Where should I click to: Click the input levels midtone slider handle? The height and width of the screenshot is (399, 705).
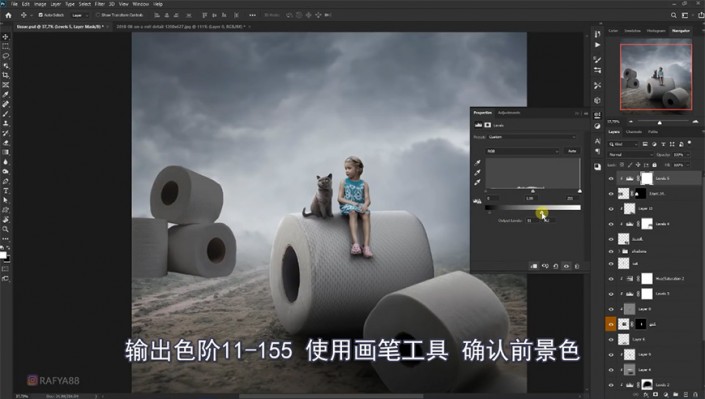point(533,191)
